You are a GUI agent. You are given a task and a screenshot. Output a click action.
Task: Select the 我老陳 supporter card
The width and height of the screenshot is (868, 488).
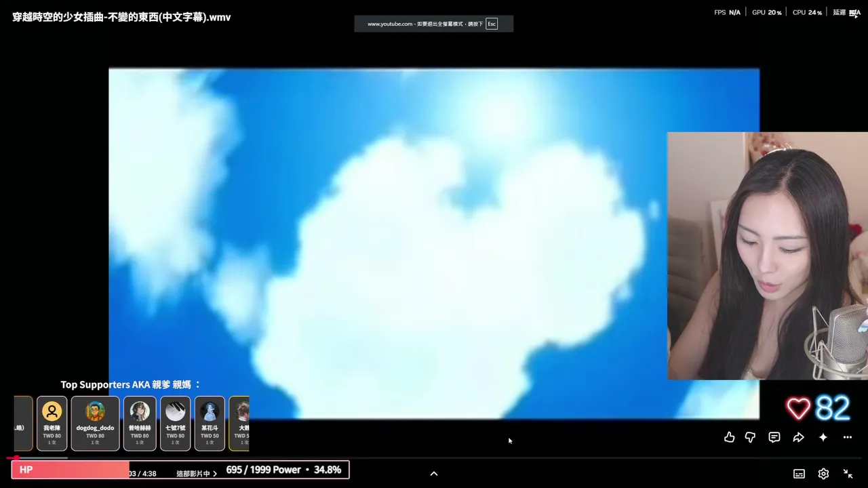(52, 424)
